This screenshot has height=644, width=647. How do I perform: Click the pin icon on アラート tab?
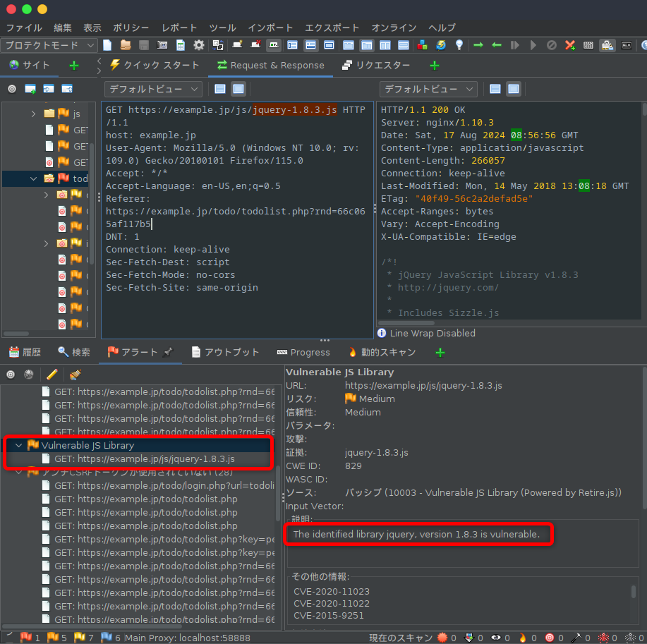pos(168,352)
